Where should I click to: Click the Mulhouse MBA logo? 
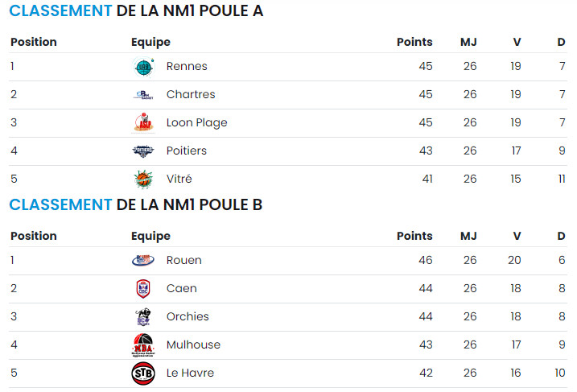tap(143, 345)
